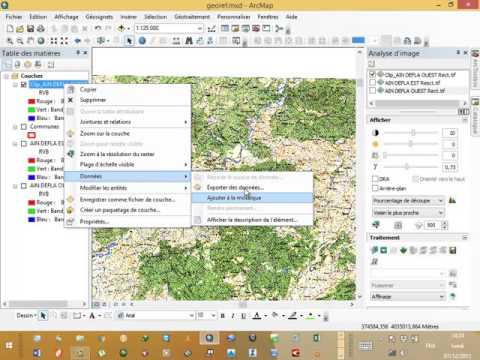Collapse the Afficher section
480x360 pixels.
(465, 120)
